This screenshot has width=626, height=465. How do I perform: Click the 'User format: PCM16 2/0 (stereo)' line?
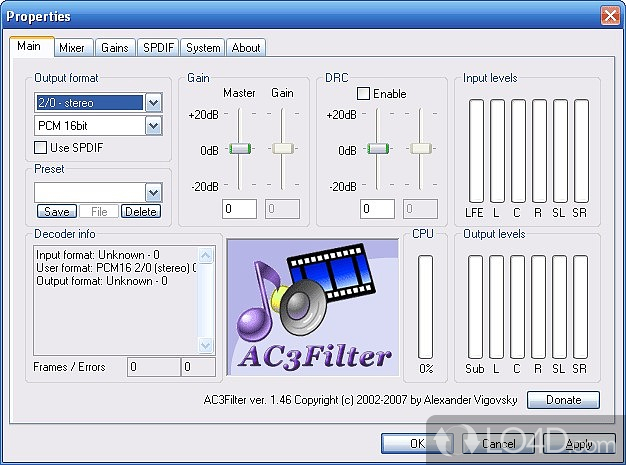tap(116, 268)
